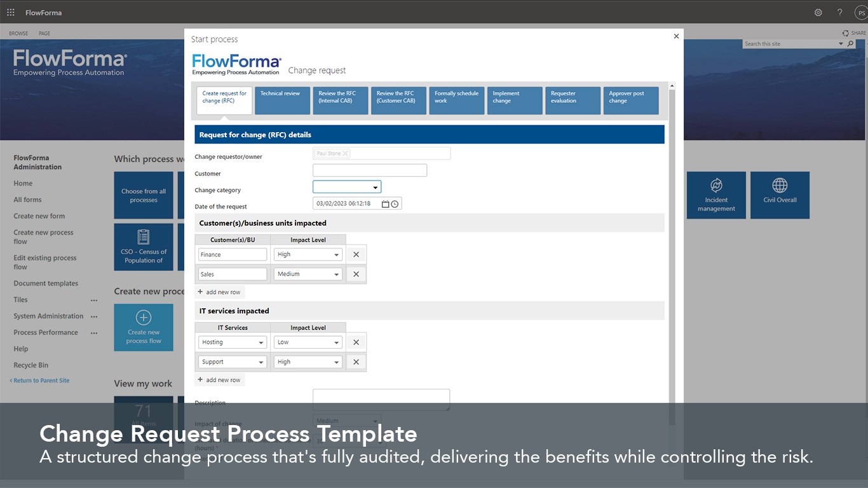The image size is (868, 488).
Task: Click the Search this site box
Action: 790,44
